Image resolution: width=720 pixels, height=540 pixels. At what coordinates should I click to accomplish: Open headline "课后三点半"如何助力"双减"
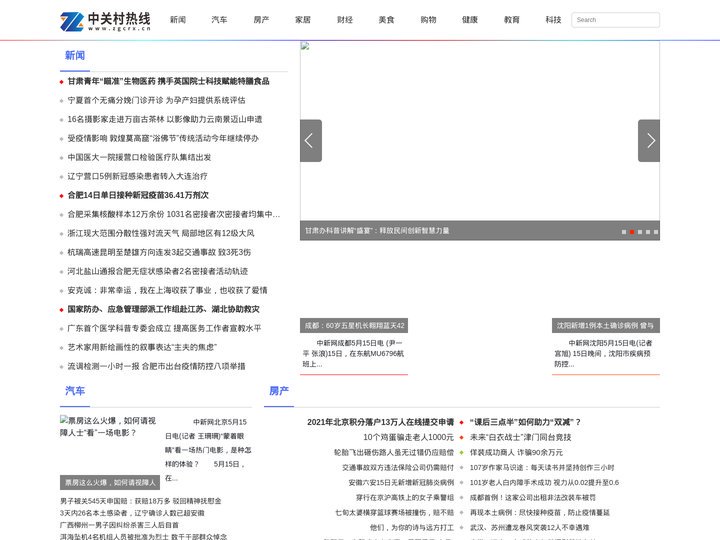tap(525, 422)
